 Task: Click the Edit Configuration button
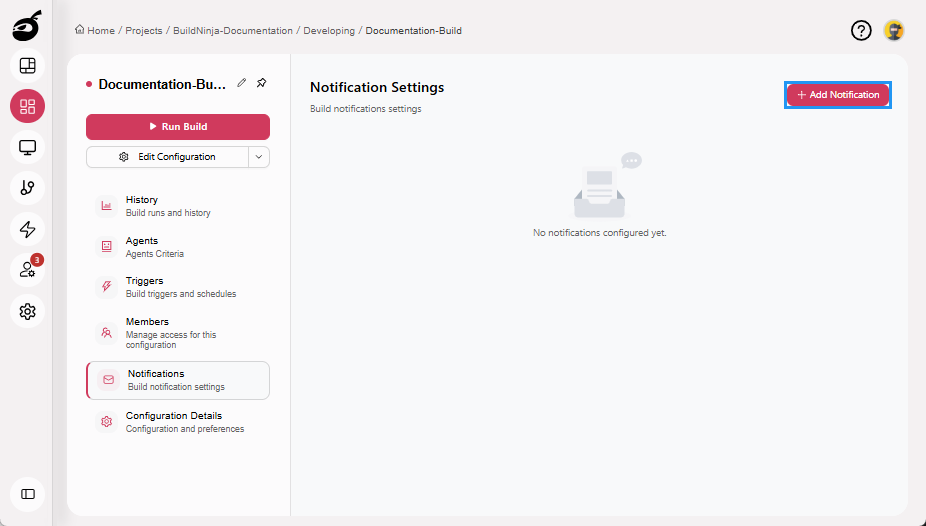(x=168, y=157)
